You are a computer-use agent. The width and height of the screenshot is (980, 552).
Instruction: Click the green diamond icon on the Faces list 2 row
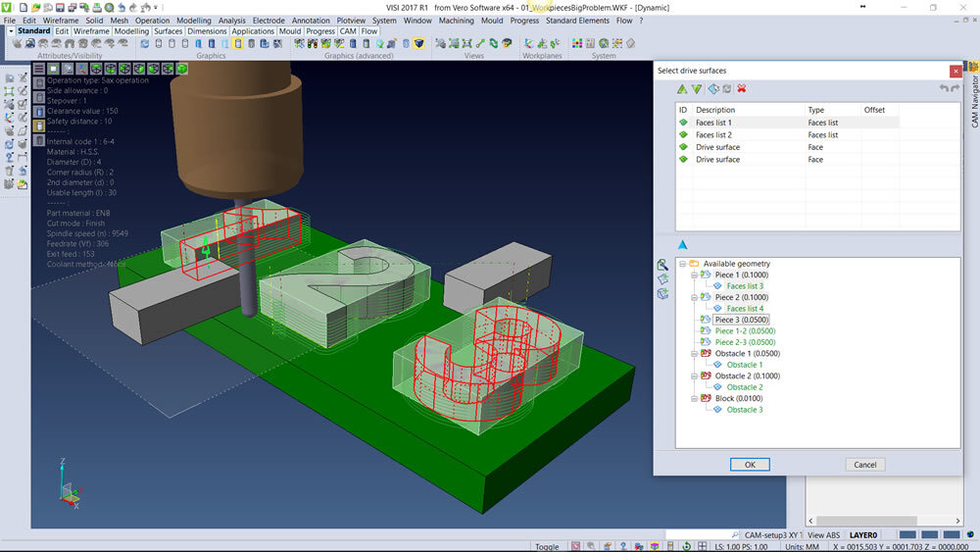point(683,134)
